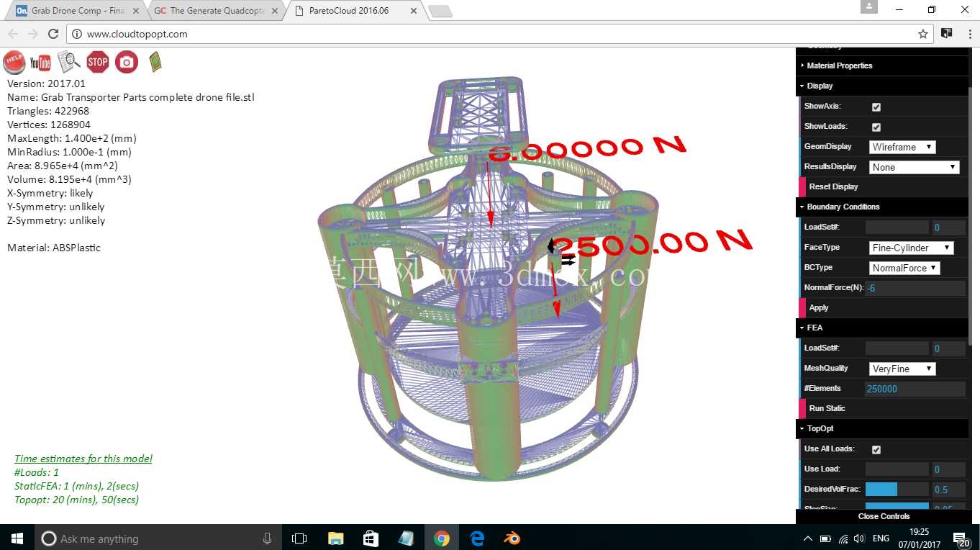Switch to The Generate Quadcopter tab
Screen dimensions: 980x550
point(216,11)
